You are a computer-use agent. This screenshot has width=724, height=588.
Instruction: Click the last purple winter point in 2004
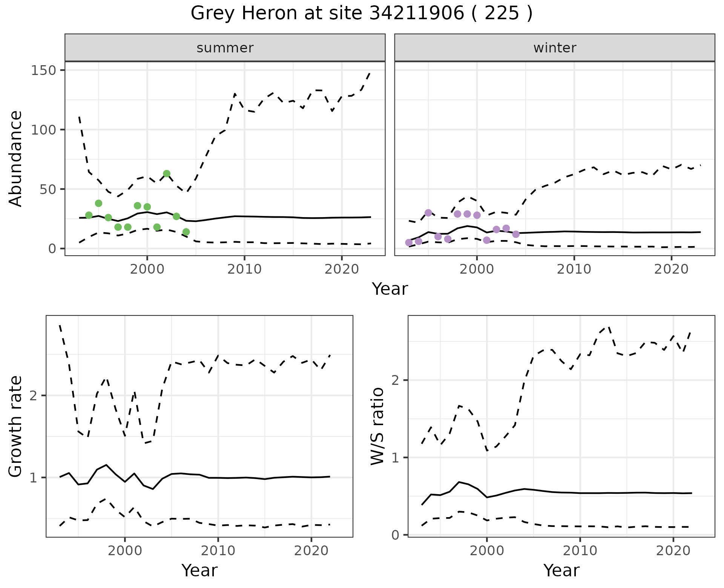pyautogui.click(x=516, y=234)
